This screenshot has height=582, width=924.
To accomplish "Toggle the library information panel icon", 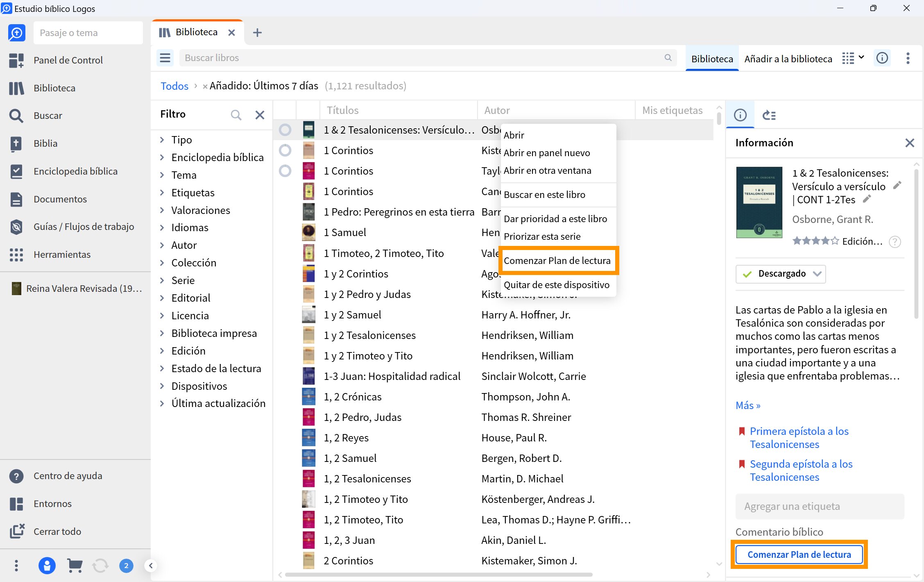I will coord(882,58).
